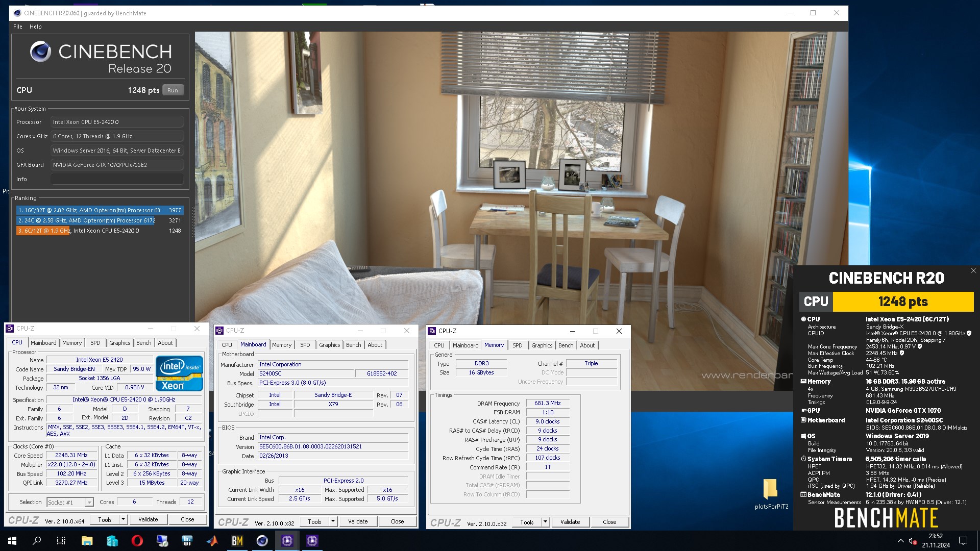Image resolution: width=980 pixels, height=551 pixels.
Task: Click the System Timers stopwatch icon
Action: pos(803,459)
